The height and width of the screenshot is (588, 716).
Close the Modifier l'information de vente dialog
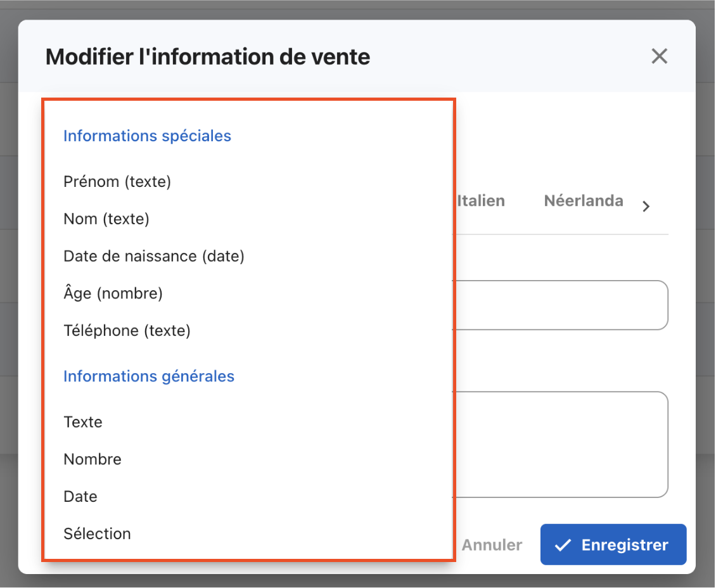pos(659,56)
